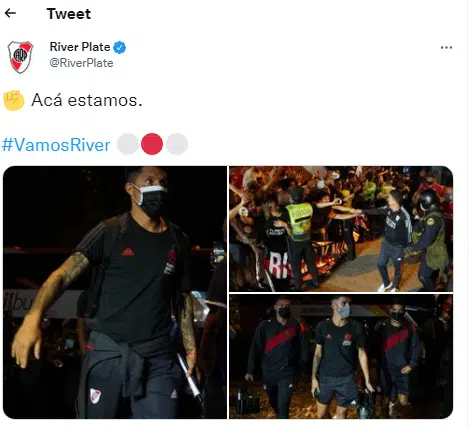The width and height of the screenshot is (475, 429).
Task: Click the last white circle emoji
Action: (x=177, y=144)
